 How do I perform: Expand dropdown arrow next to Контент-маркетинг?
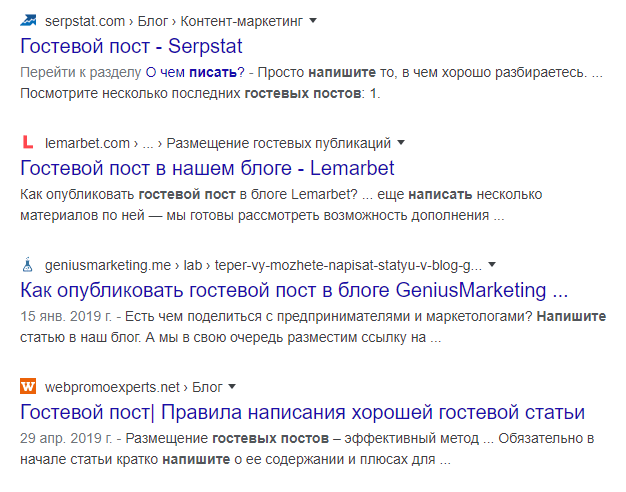click(313, 20)
